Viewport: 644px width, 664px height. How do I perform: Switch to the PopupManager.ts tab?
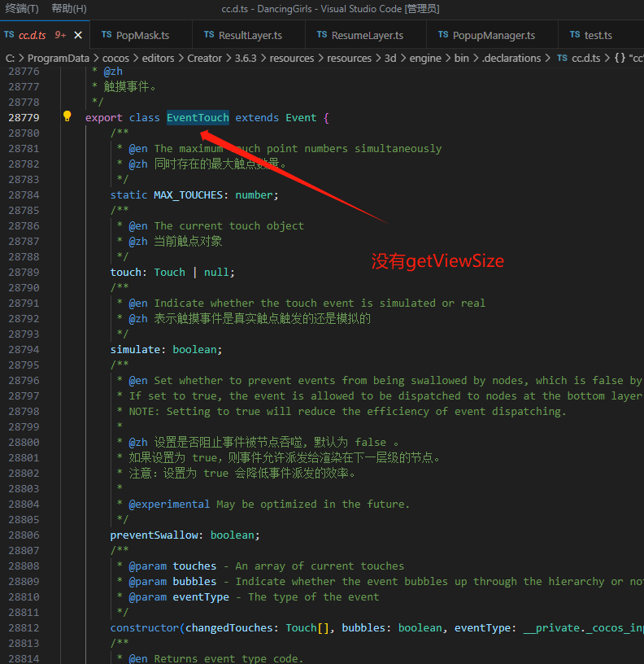pyautogui.click(x=494, y=35)
